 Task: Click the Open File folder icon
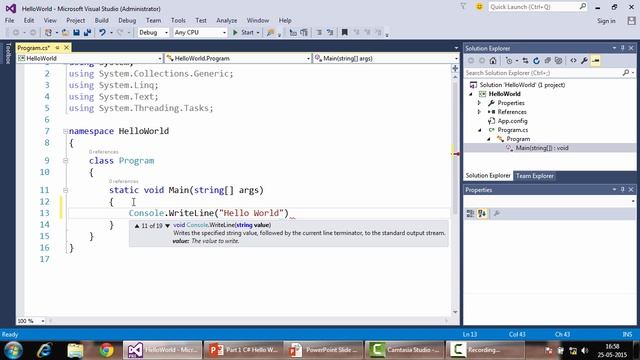(65, 32)
